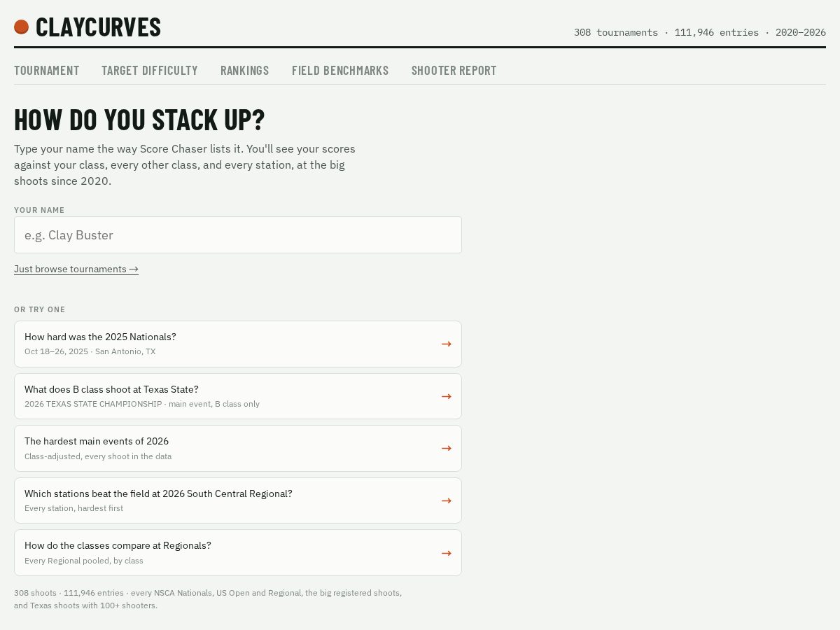Click the 'Oct 18–26, 2025 · San Antonio, TX' subtitle
This screenshot has height=630, width=840.
click(90, 351)
